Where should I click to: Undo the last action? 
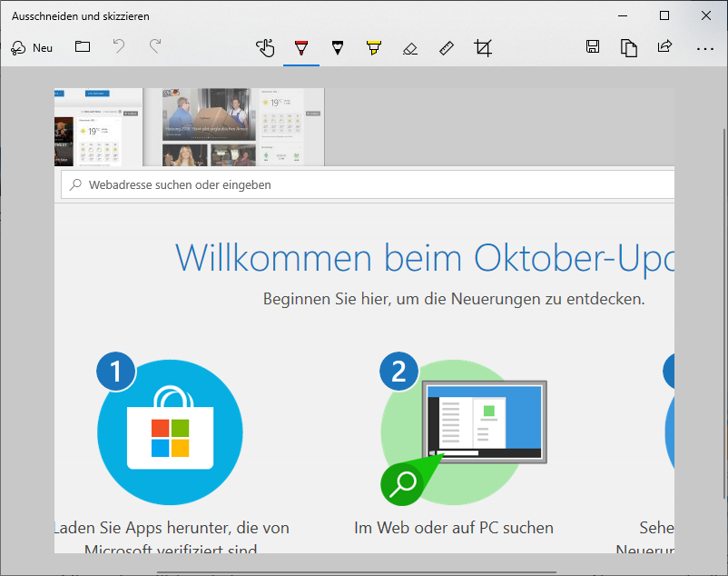119,47
